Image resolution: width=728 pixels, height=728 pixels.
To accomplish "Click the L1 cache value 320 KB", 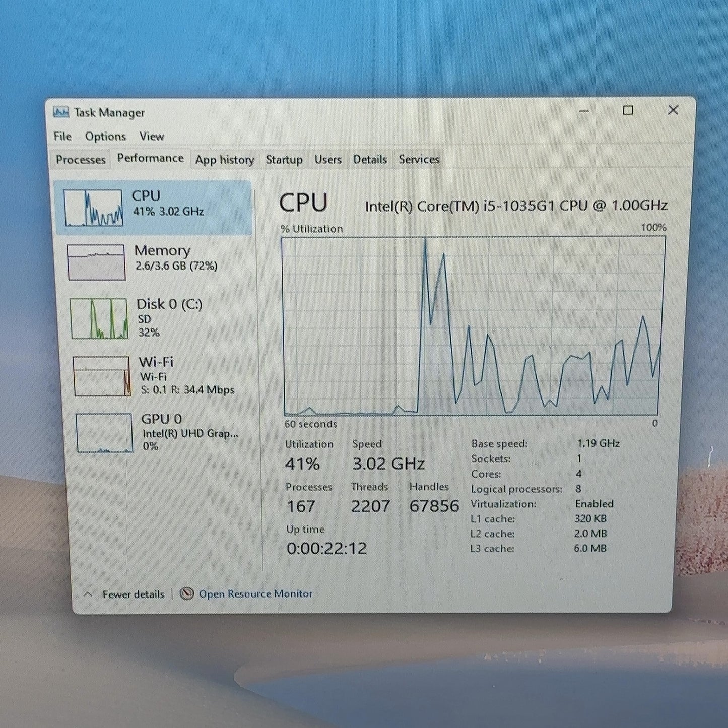I will click(x=590, y=518).
